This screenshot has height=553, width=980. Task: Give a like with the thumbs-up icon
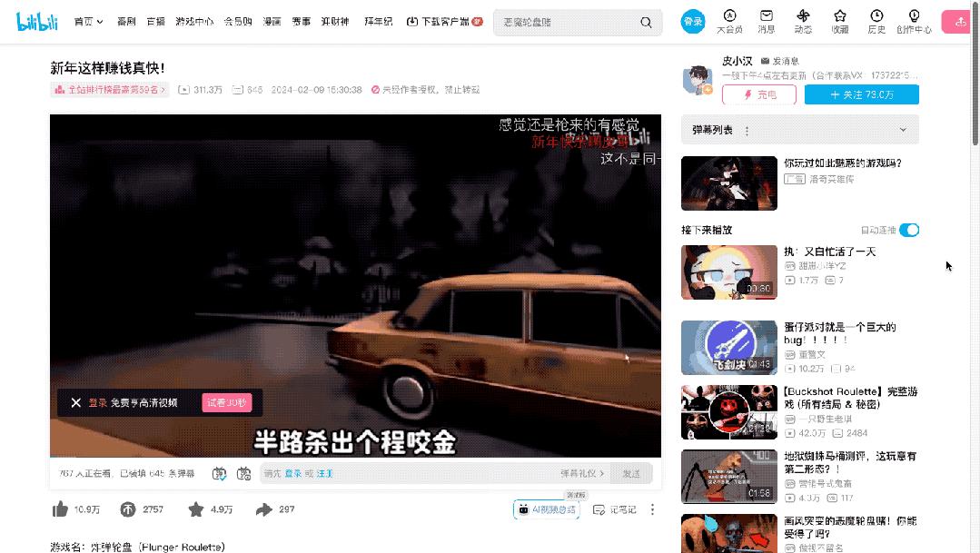(63, 509)
